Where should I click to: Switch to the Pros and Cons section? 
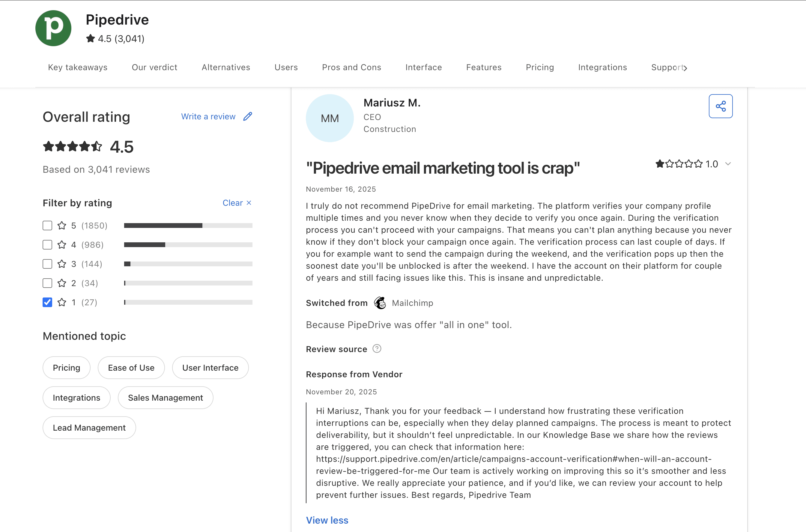351,67
